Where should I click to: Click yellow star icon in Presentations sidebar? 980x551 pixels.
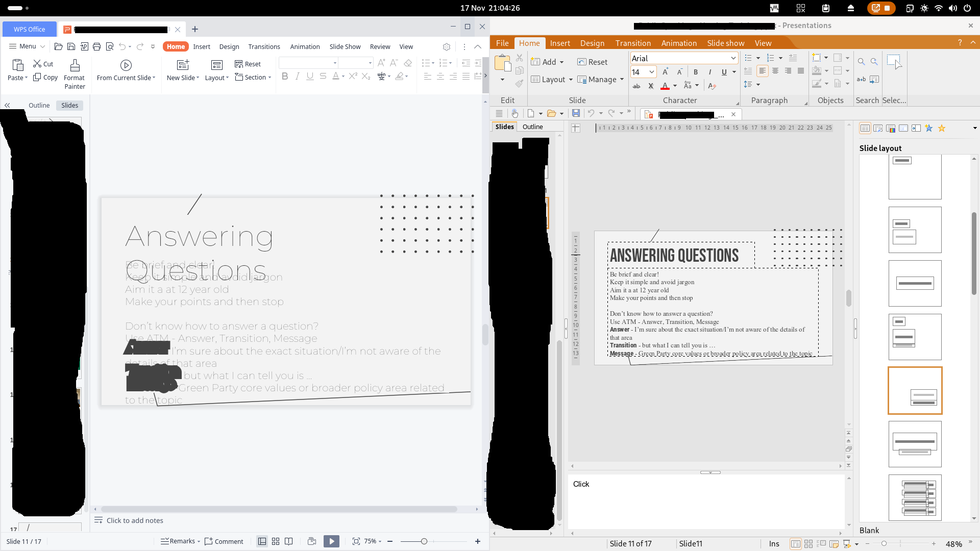tap(942, 129)
